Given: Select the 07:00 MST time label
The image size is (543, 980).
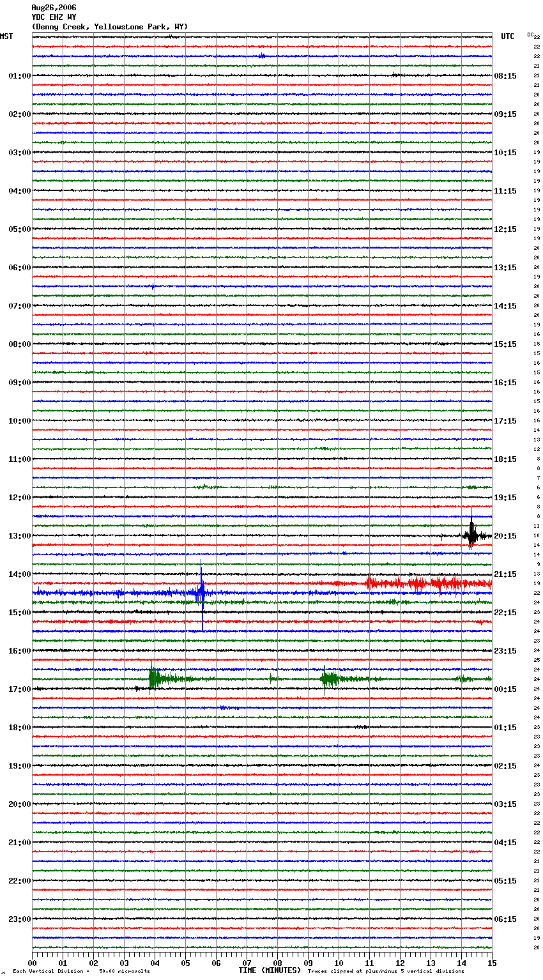Looking at the screenshot, I should (20, 306).
